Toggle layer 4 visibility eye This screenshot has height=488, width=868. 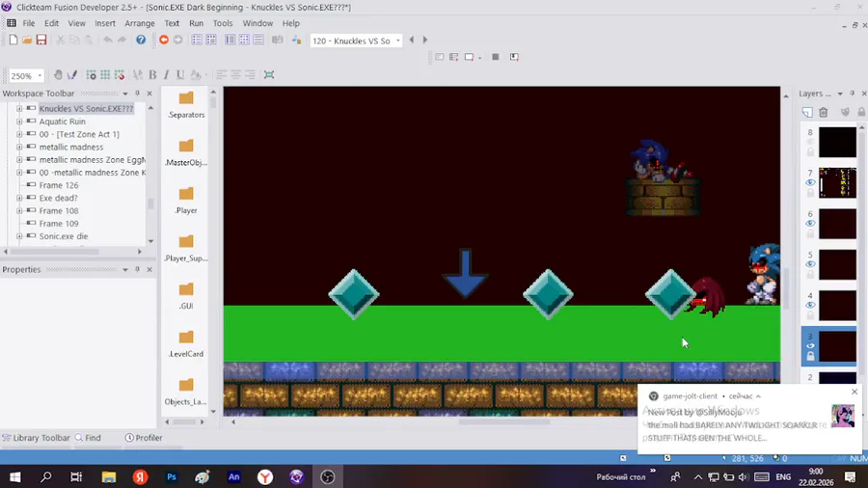tap(810, 306)
